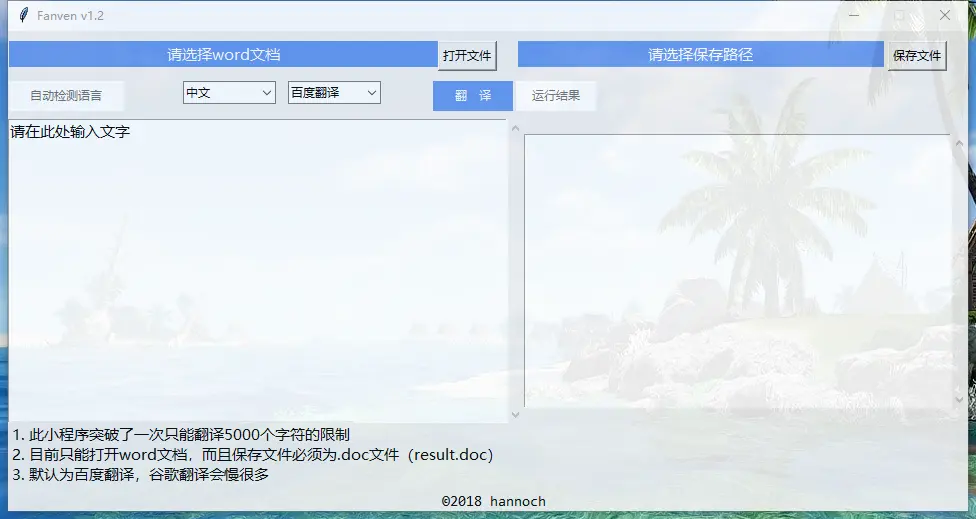
Task: Click the 保存文件 button
Action: pyautogui.click(x=917, y=55)
